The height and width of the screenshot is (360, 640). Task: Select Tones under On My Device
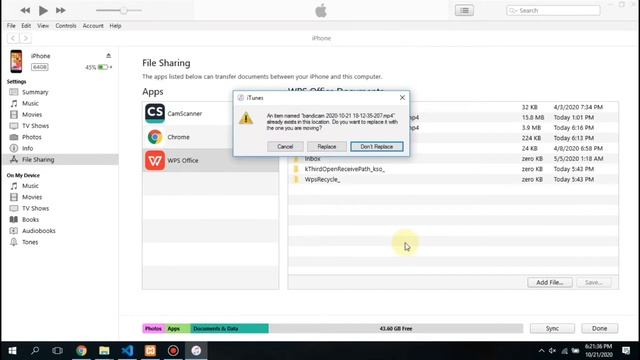point(30,242)
